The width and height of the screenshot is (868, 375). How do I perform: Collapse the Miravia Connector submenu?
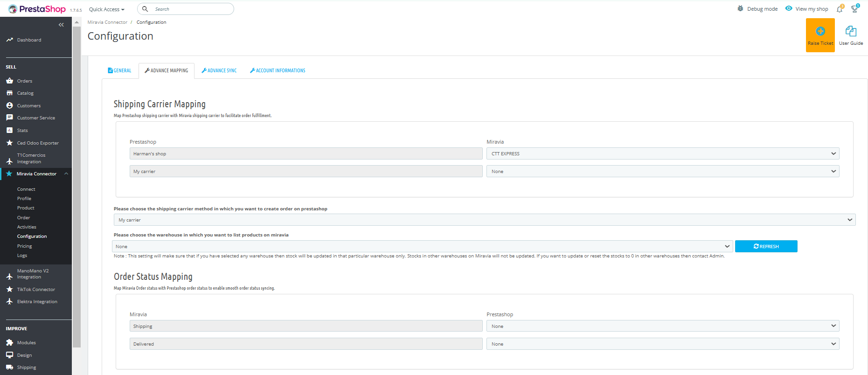click(x=66, y=174)
